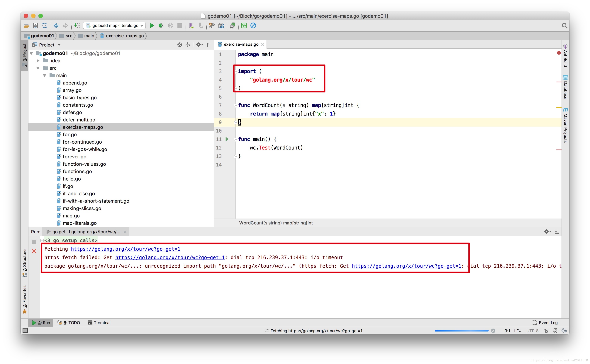The height and width of the screenshot is (364, 590).
Task: Click the Run with Coverage icon
Action: 170,25
